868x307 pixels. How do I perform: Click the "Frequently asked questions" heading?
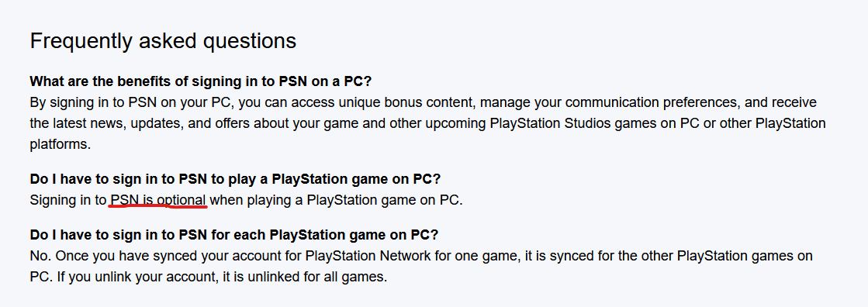(x=163, y=42)
